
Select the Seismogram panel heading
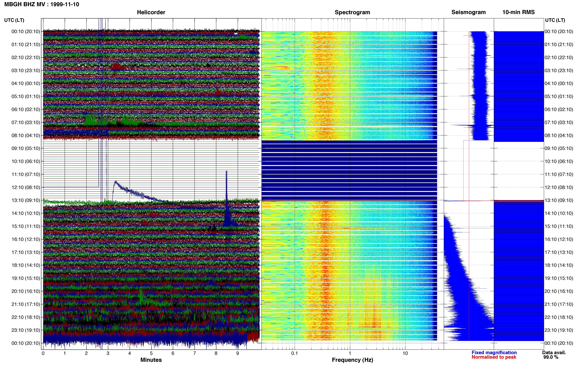tap(468, 12)
